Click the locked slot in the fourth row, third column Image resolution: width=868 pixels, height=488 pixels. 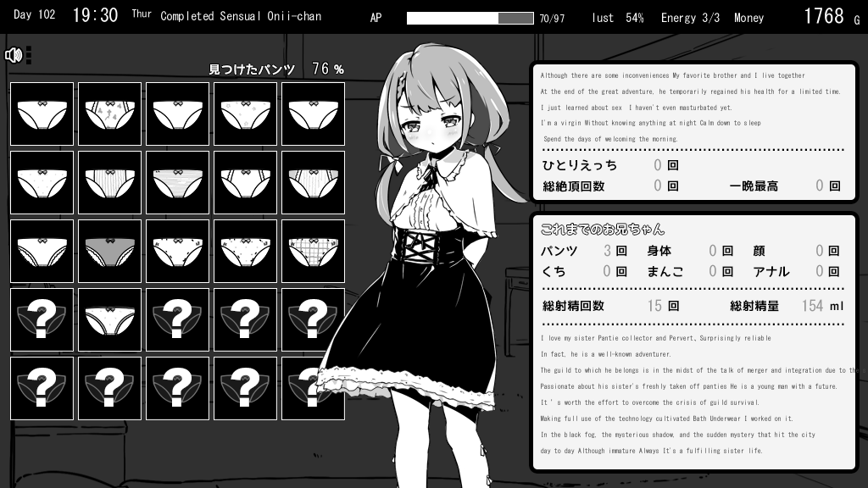coord(178,319)
